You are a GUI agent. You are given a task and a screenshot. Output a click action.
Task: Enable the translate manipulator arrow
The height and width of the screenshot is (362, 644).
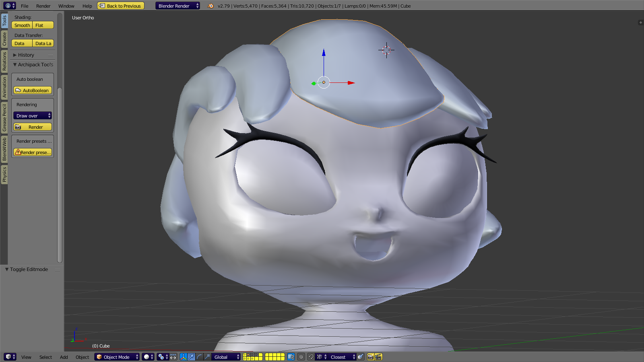191,357
